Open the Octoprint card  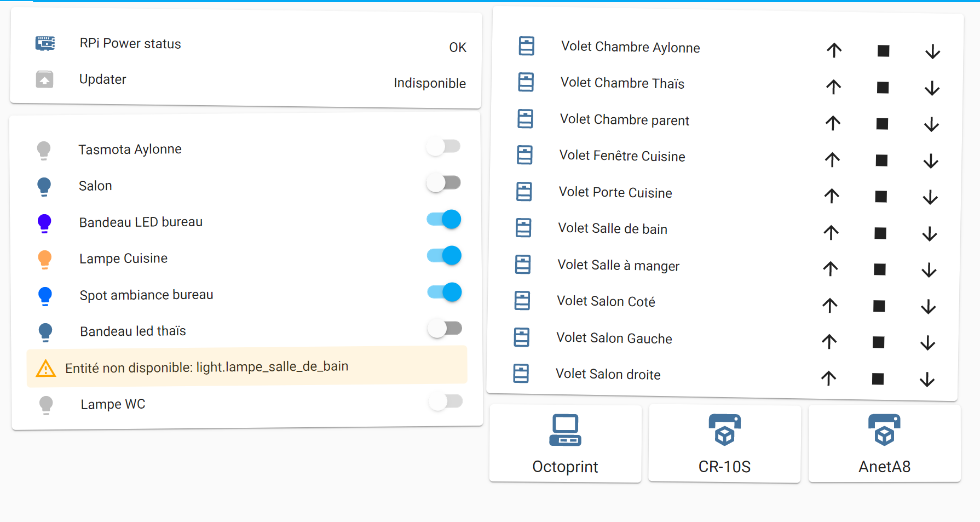pyautogui.click(x=566, y=444)
